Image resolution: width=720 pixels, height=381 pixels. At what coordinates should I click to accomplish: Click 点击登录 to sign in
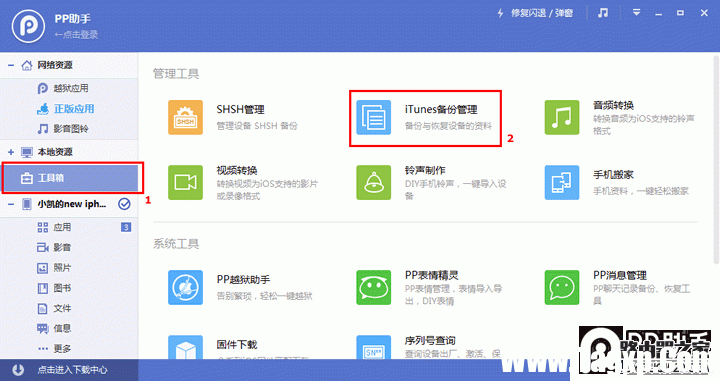point(76,34)
